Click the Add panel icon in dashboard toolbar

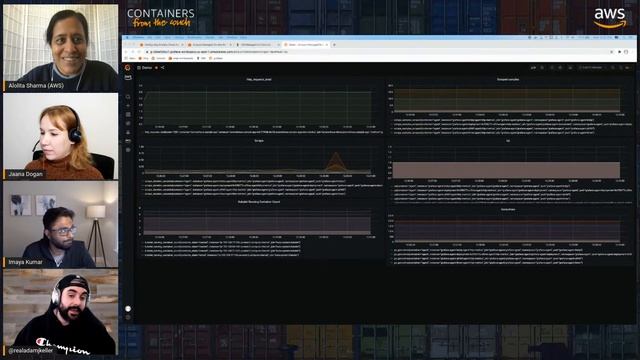click(533, 68)
